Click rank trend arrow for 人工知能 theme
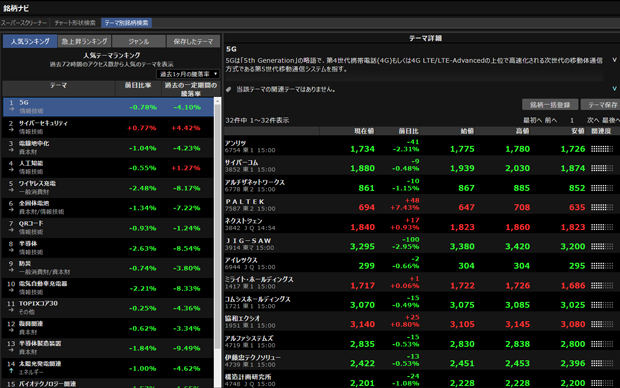620x388 pixels. [11, 170]
